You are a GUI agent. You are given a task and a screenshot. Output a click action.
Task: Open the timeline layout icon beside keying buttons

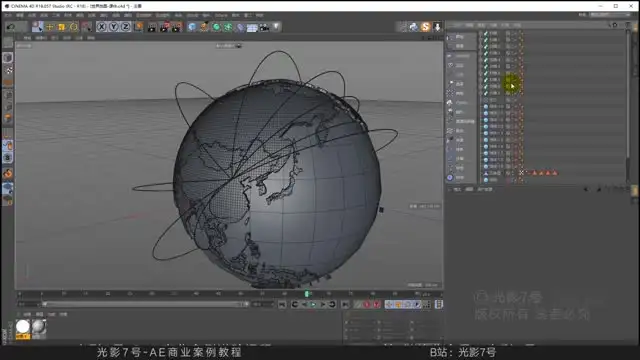439,304
